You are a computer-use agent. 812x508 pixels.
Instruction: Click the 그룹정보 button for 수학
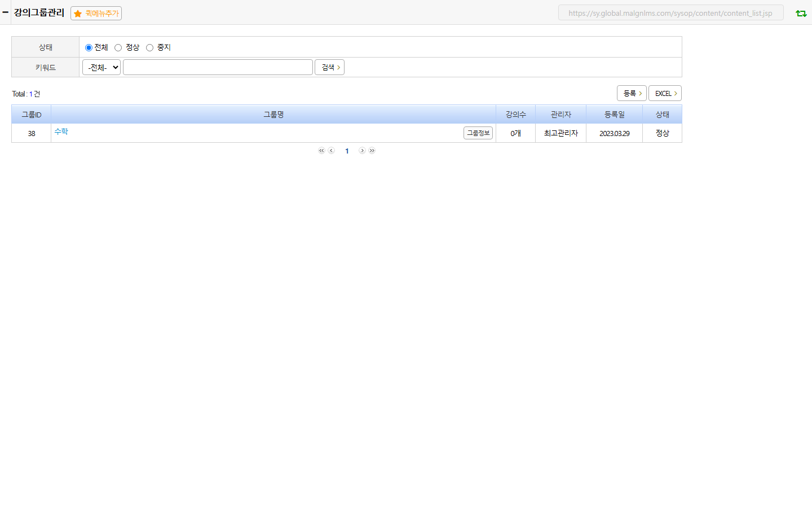coord(478,133)
